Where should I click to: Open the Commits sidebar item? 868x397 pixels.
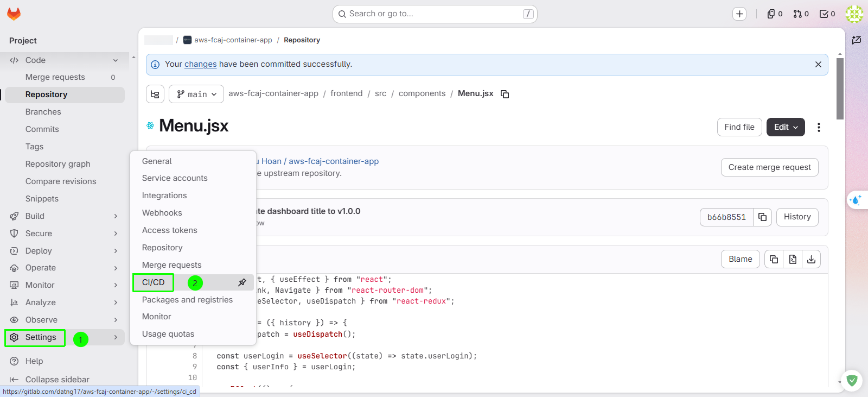(x=65, y=129)
